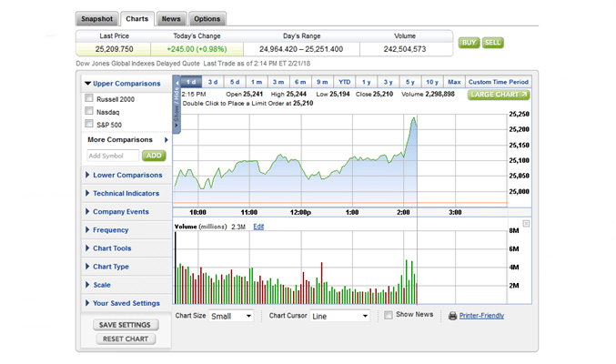Toggle the Show News checkbox

pos(389,315)
